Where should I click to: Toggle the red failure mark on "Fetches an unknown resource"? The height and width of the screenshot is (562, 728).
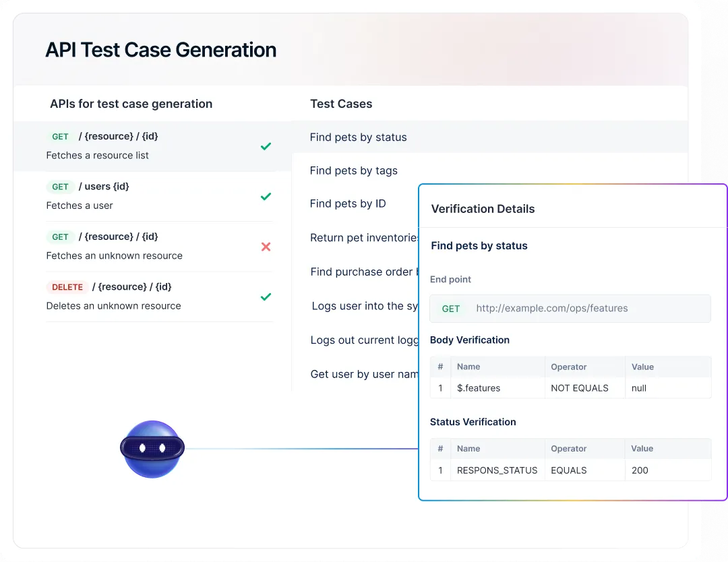[266, 247]
